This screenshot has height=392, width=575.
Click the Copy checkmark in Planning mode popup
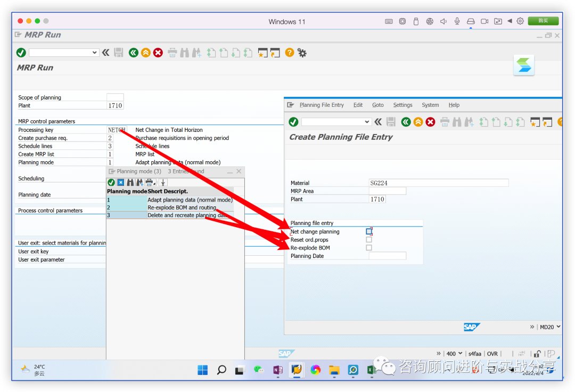[111, 182]
